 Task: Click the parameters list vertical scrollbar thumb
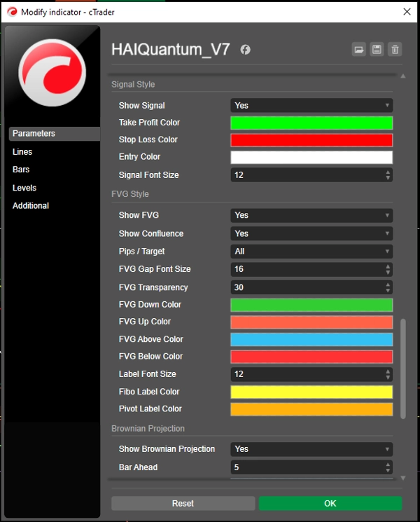[x=403, y=369]
